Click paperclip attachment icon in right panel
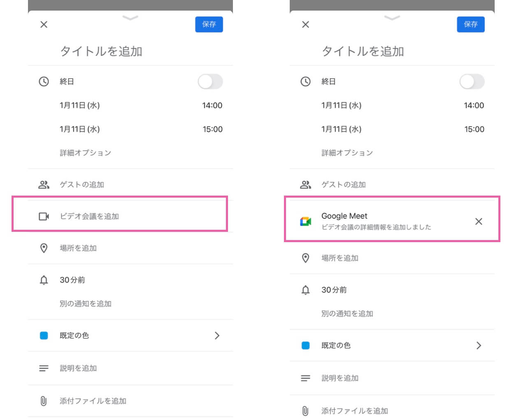This screenshot has height=420, width=521. pos(305,411)
